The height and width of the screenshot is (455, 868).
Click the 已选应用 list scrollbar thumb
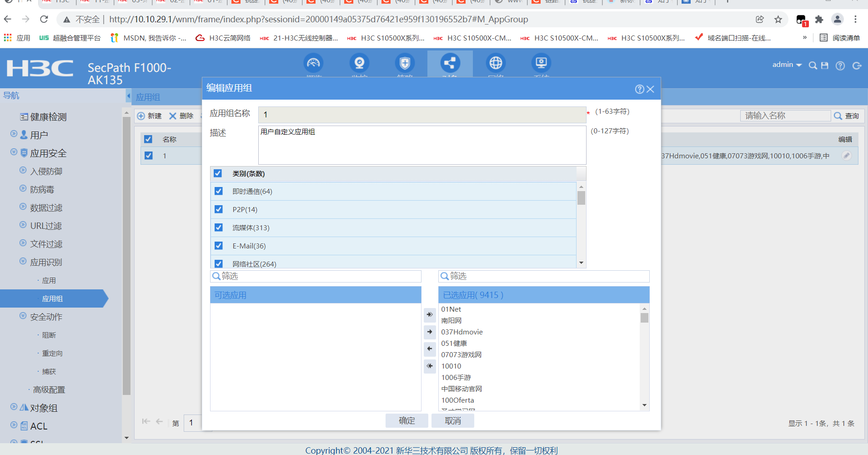[x=644, y=317]
